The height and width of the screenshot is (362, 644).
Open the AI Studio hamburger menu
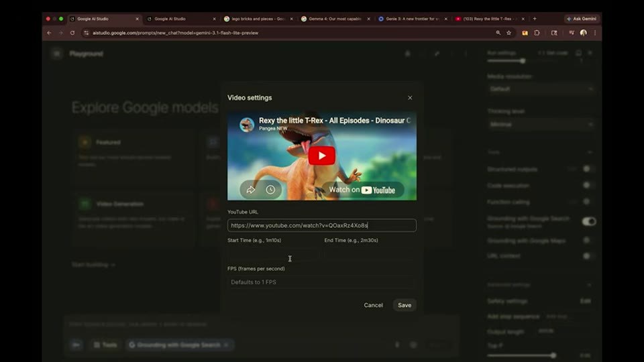tap(56, 54)
